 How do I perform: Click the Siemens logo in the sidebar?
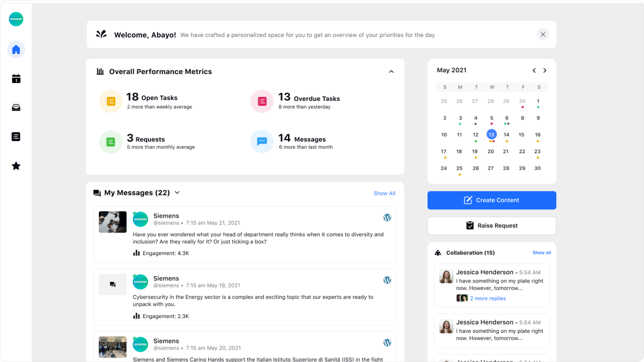[16, 19]
